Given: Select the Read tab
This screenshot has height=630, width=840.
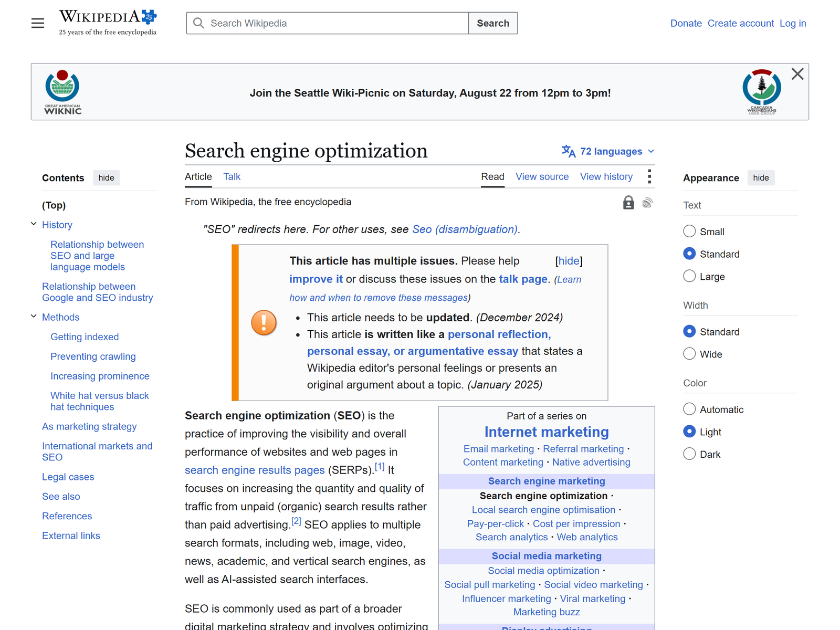Looking at the screenshot, I should [x=492, y=177].
